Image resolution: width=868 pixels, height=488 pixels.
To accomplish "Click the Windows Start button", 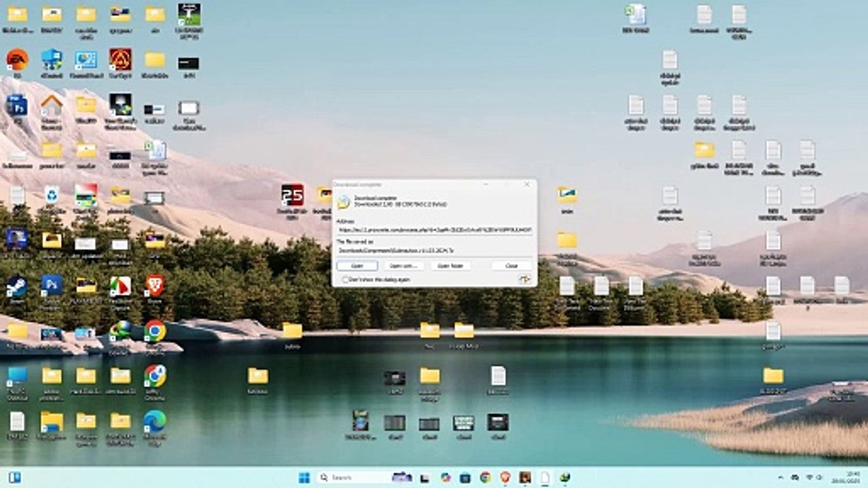I will (304, 477).
